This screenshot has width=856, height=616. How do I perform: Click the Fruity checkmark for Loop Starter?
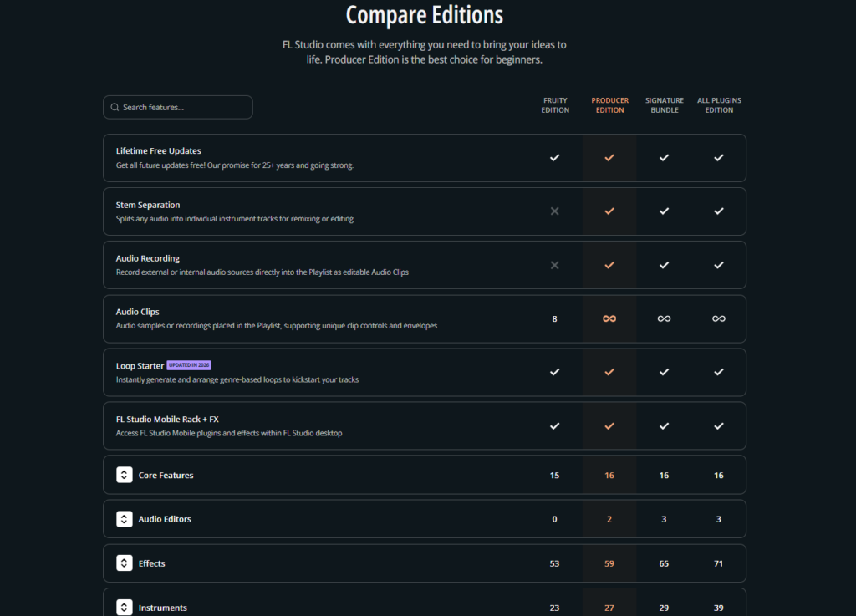tap(555, 372)
